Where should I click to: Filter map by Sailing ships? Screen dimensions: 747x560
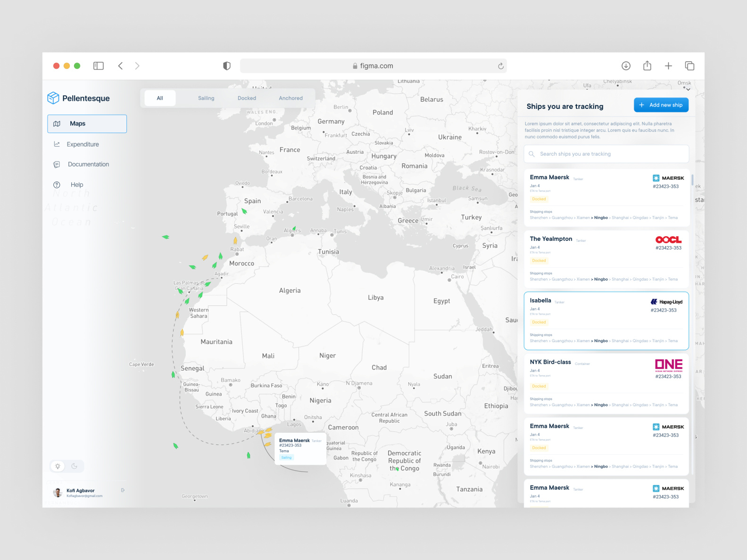(206, 98)
